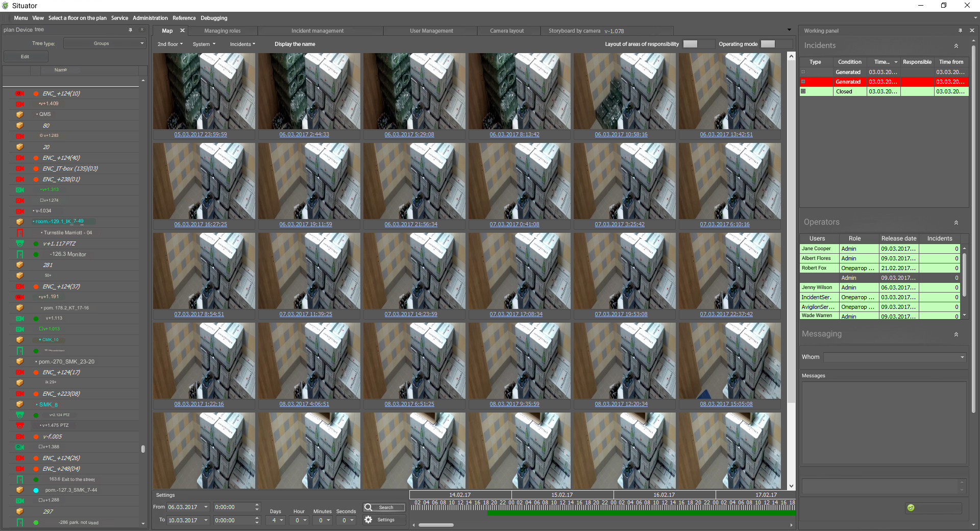
Task: Click the Search button
Action: coord(384,507)
